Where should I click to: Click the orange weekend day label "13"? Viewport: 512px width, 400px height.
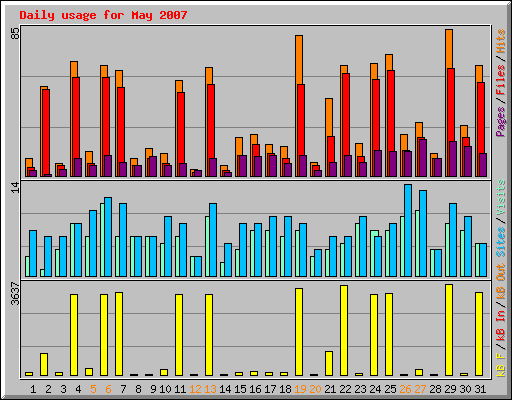point(210,389)
